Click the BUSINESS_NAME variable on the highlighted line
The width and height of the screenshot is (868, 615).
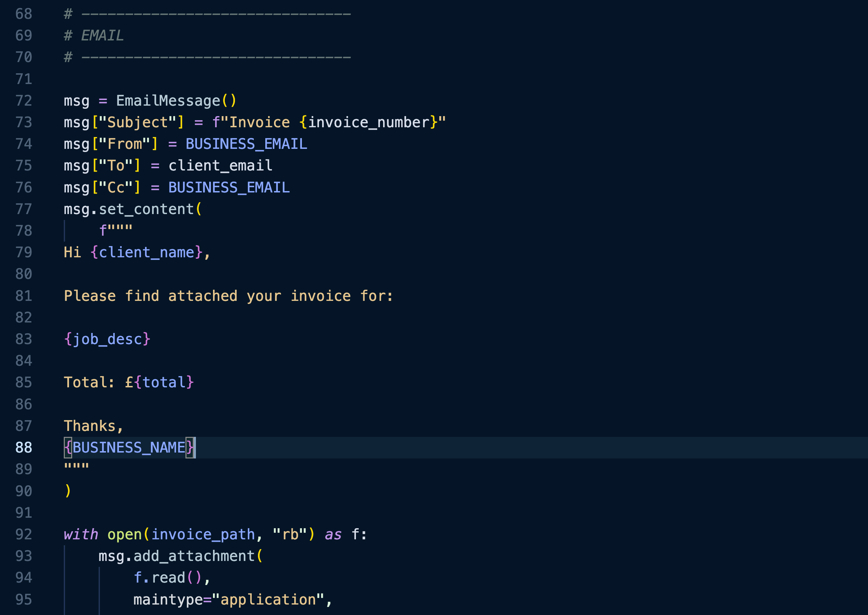(x=129, y=448)
